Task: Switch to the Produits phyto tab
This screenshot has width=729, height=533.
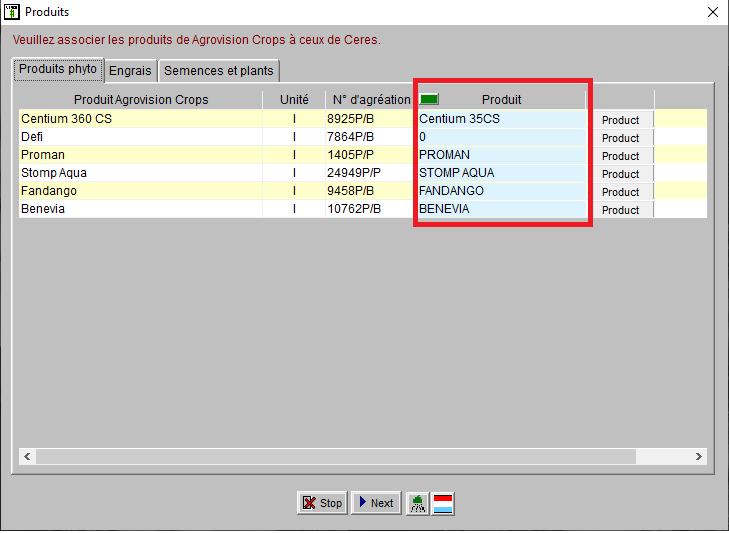Action: [58, 69]
